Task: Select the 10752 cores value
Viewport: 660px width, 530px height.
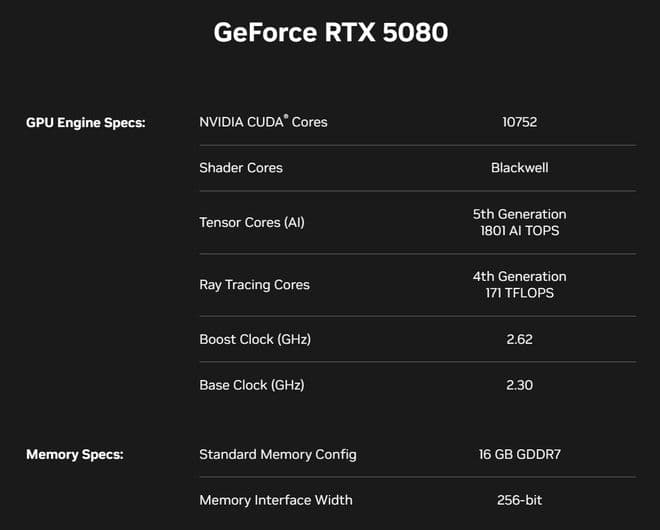Action: [519, 122]
